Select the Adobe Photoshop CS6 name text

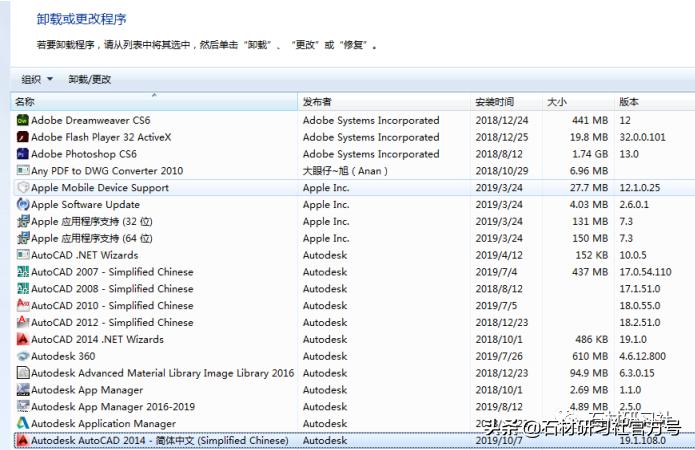(x=84, y=154)
